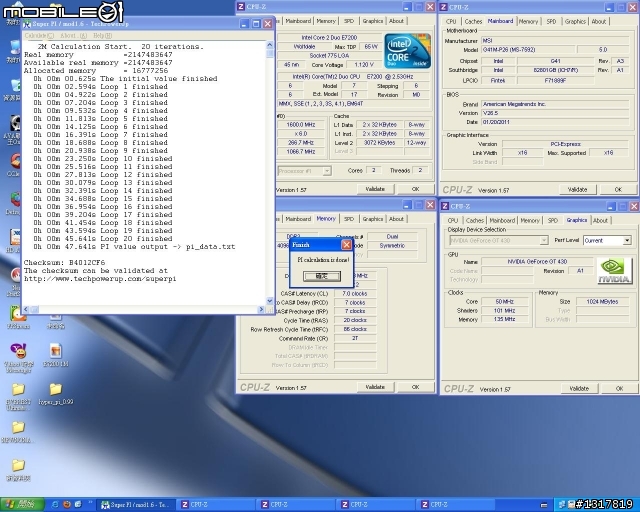The width and height of the screenshot is (640, 512).
Task: Click the Super PI title bar icon
Action: tap(27, 24)
